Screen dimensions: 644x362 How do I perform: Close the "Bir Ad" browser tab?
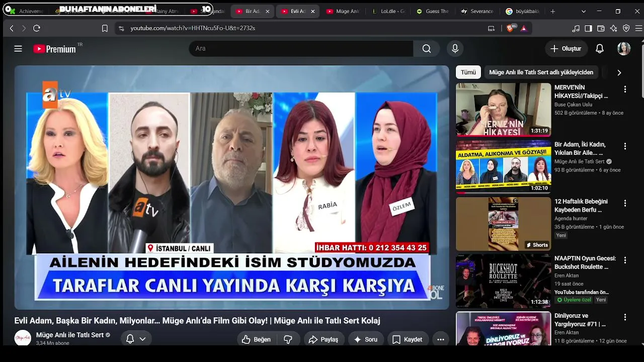point(268,11)
